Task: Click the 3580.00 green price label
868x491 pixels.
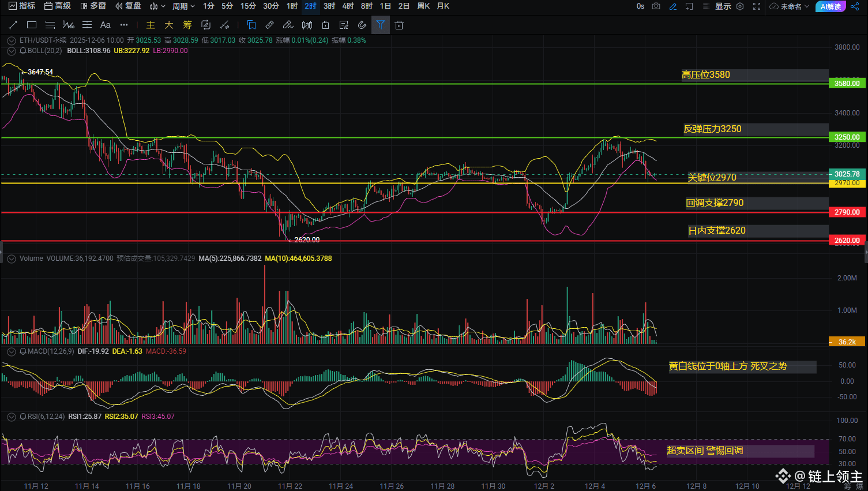Action: click(x=847, y=84)
